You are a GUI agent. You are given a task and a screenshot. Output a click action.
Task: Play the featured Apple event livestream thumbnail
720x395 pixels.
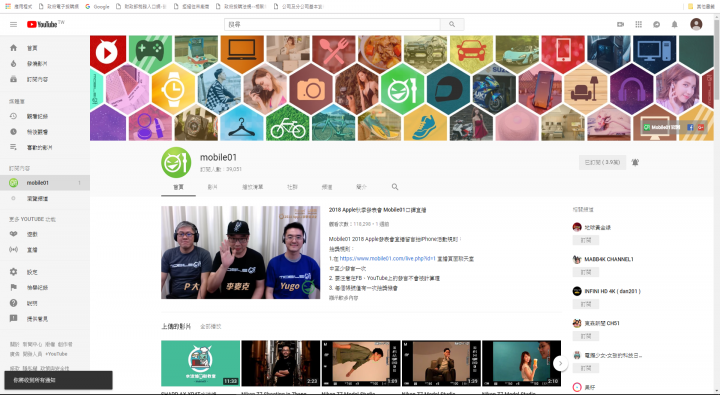click(x=240, y=252)
